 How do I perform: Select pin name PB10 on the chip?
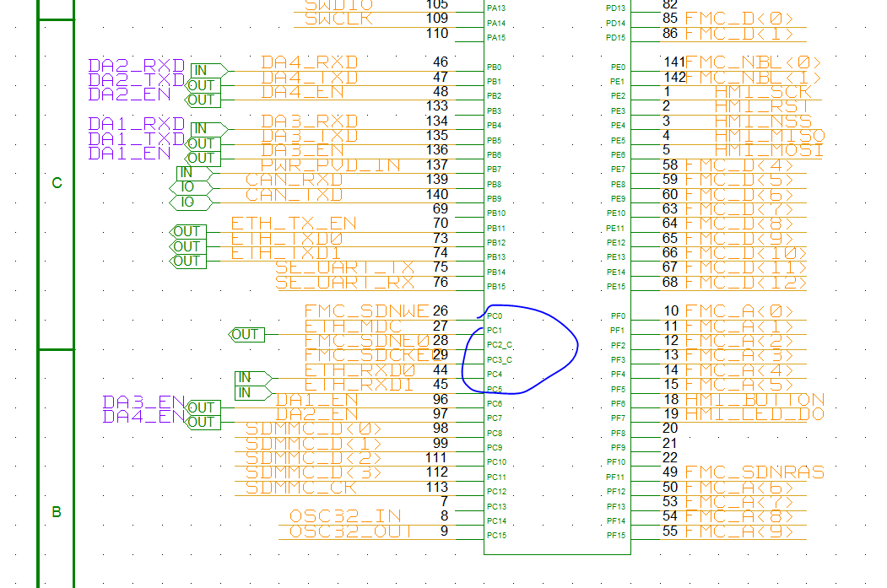click(x=496, y=213)
